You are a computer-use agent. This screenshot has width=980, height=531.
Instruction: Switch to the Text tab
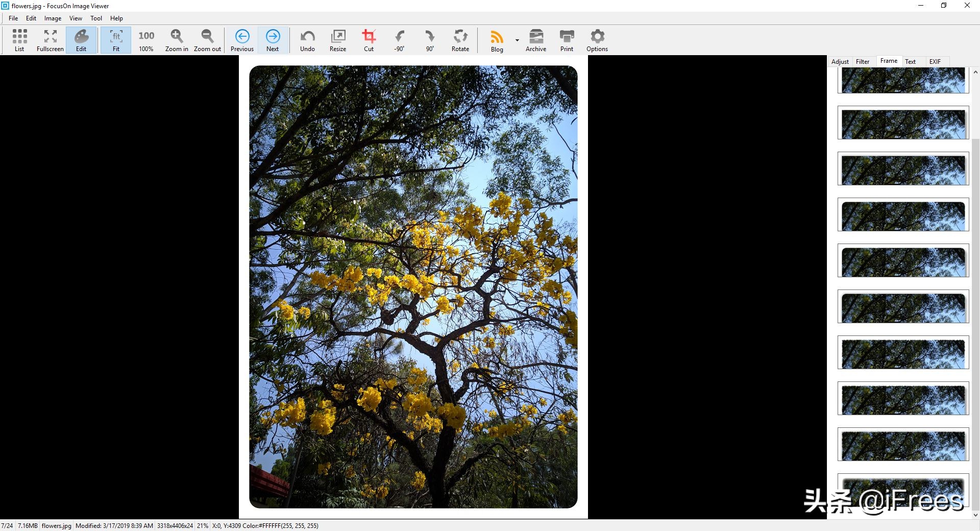click(911, 62)
